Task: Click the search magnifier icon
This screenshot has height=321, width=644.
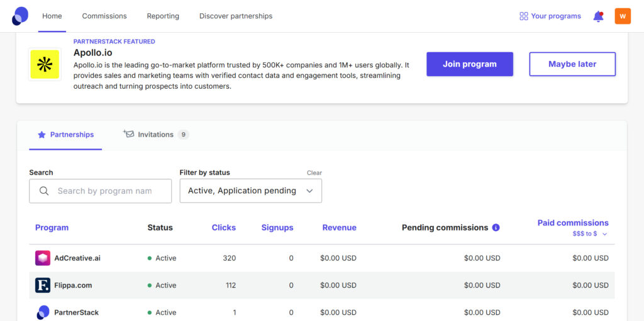Action: (44, 191)
